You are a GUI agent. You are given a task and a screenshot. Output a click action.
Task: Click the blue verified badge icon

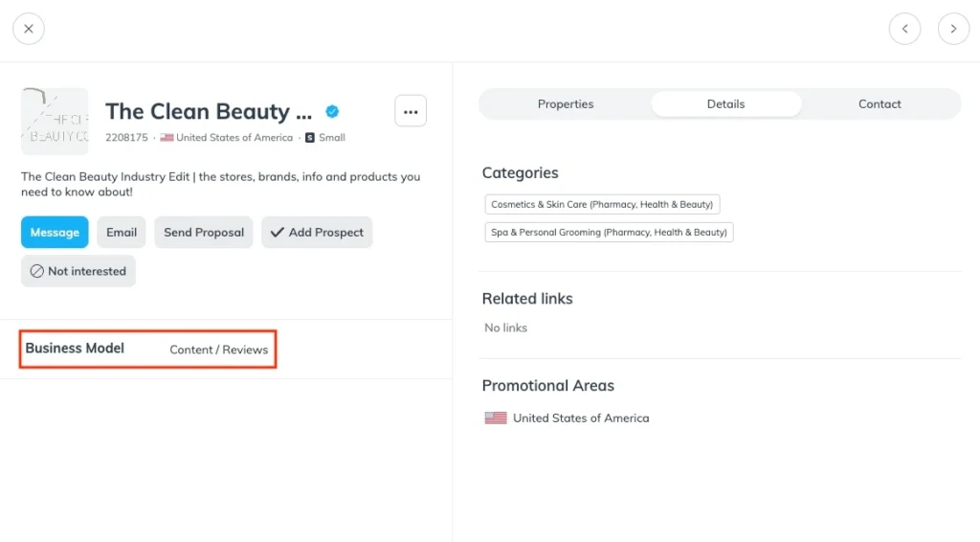click(x=332, y=111)
